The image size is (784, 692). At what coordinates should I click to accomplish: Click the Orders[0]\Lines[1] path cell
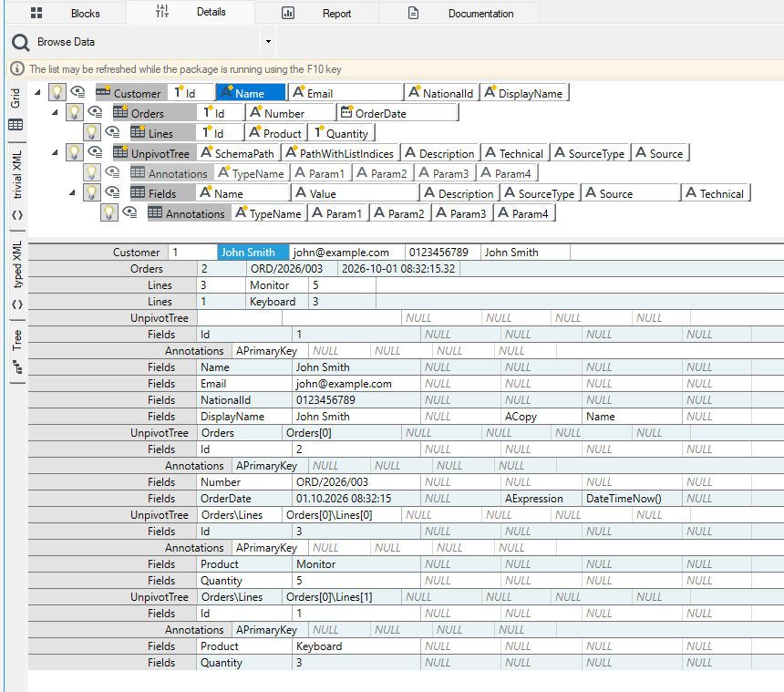[x=342, y=597]
